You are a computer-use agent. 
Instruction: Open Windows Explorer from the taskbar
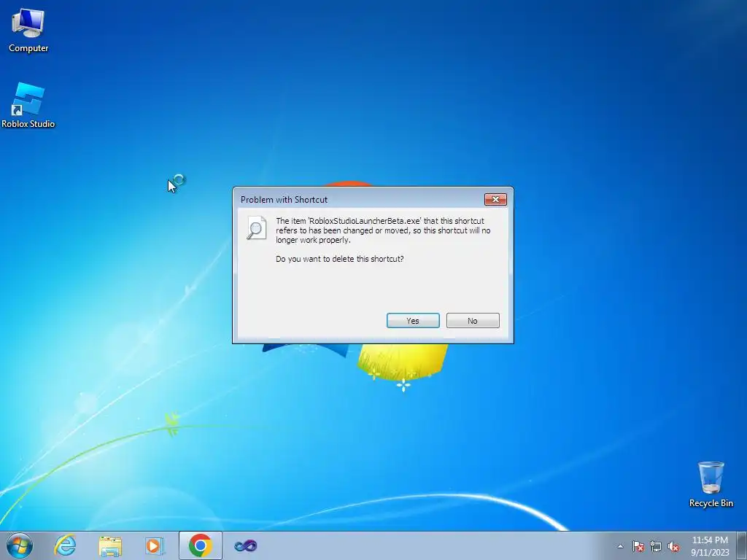tap(110, 545)
